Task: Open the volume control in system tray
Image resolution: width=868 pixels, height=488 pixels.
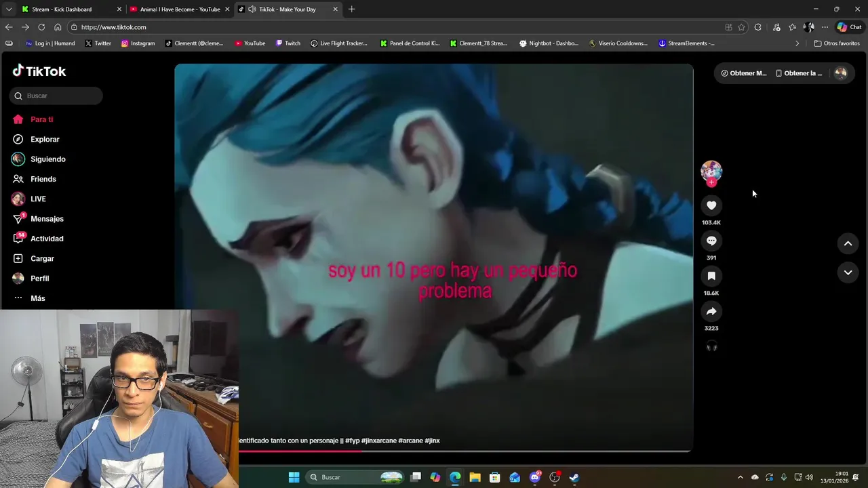Action: click(x=809, y=477)
